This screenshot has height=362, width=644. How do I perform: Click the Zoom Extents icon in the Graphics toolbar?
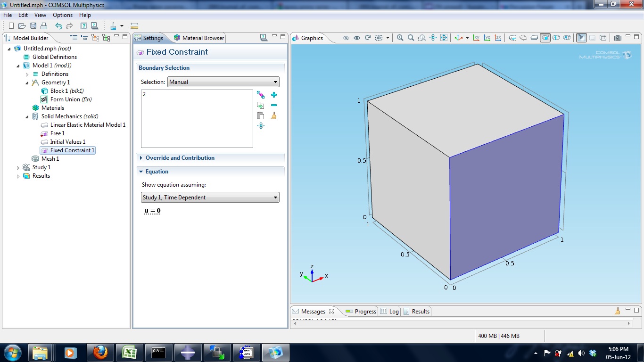444,38
